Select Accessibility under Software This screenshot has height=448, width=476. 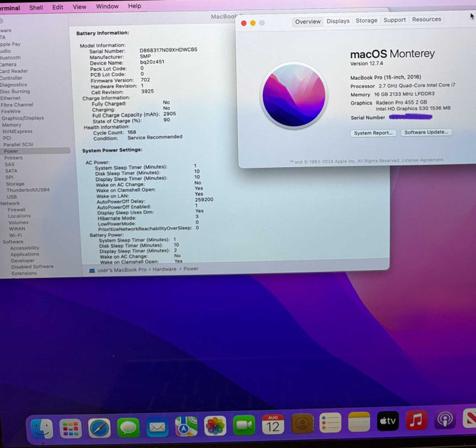[24, 248]
